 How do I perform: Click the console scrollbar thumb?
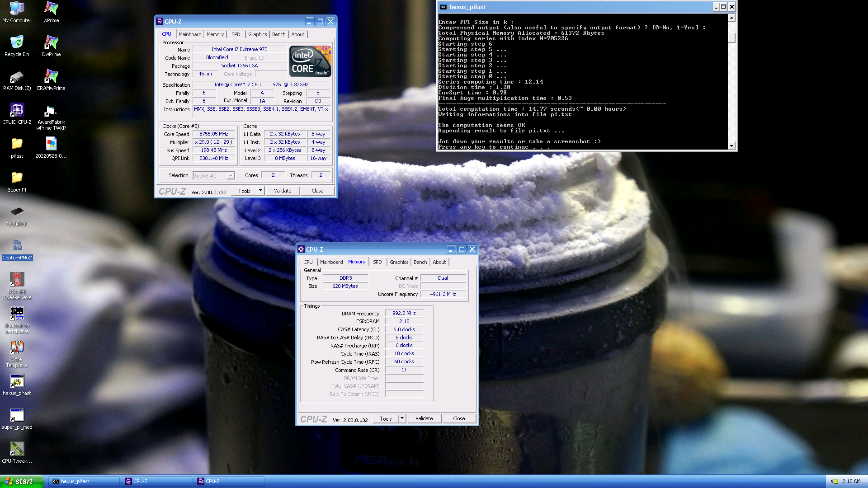[732, 38]
